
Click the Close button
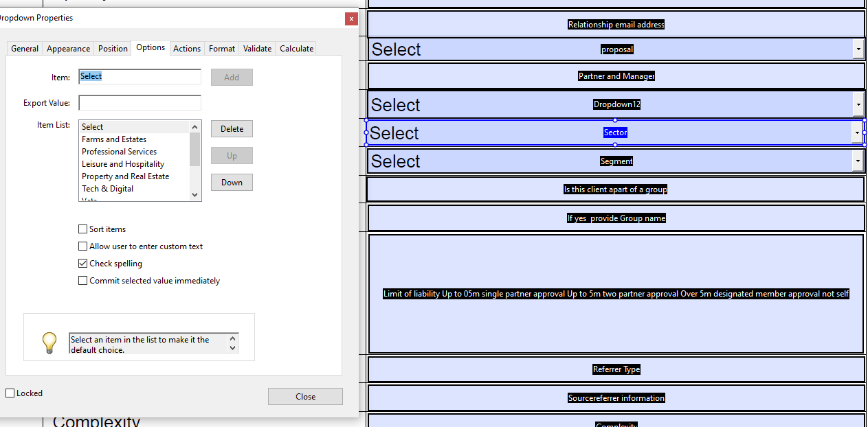click(305, 396)
